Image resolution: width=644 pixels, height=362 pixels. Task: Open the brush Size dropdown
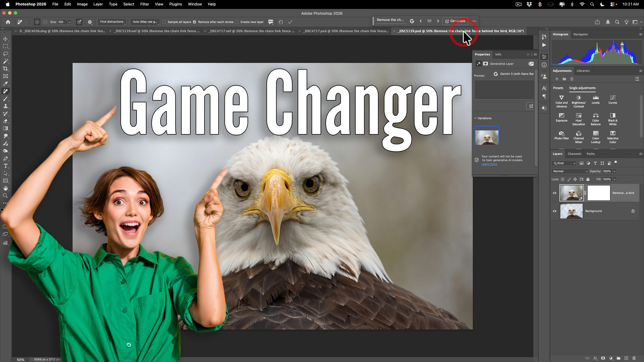coord(69,22)
